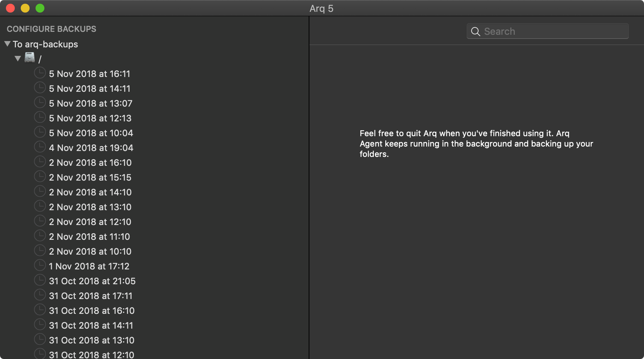The image size is (644, 359).
Task: Click the clock icon beside 31 Oct 2018 at 17:11
Action: 40,295
